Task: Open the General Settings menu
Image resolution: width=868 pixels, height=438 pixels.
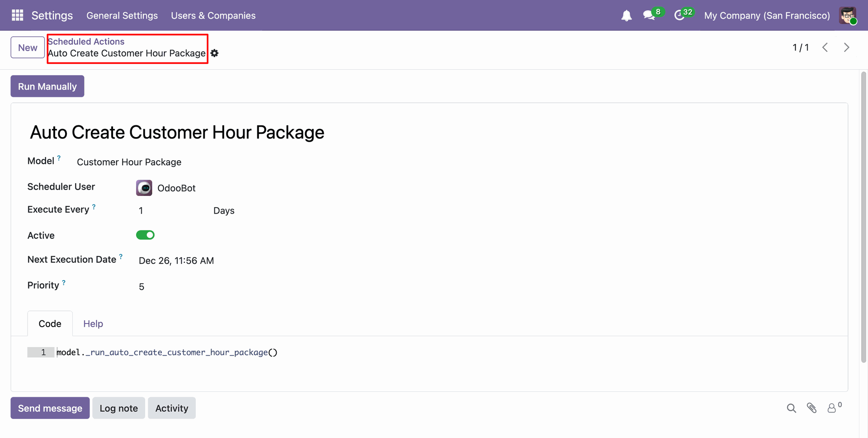Action: click(x=122, y=15)
